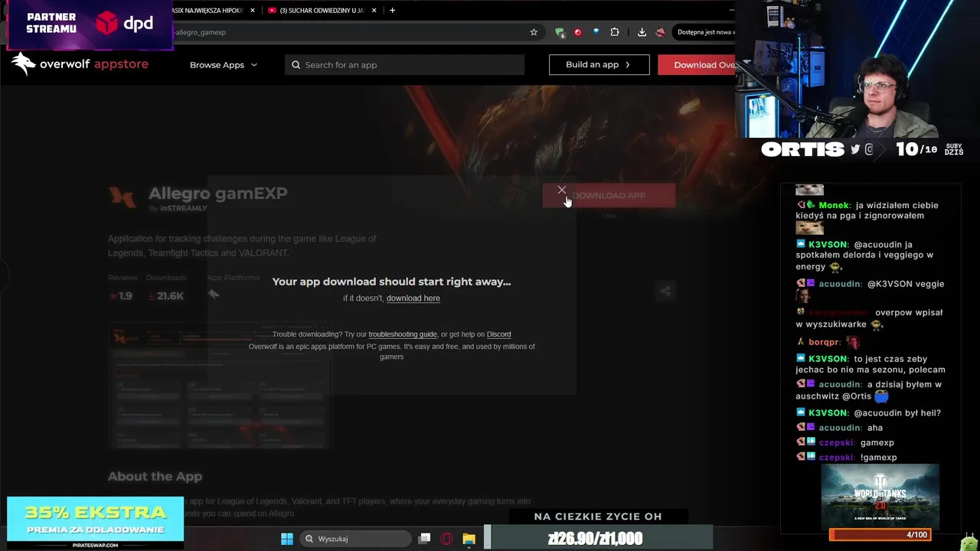This screenshot has height=551, width=980.
Task: Click the Overwolf appstore logo
Action: pos(80,64)
